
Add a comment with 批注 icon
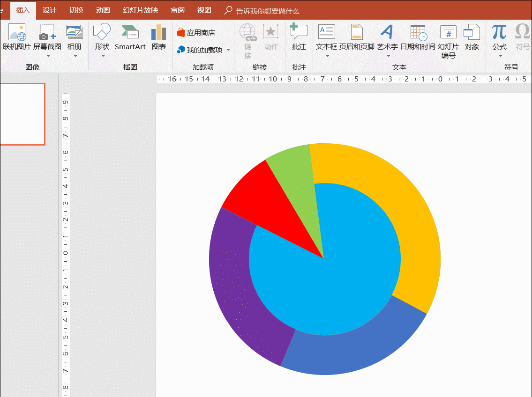(299, 33)
